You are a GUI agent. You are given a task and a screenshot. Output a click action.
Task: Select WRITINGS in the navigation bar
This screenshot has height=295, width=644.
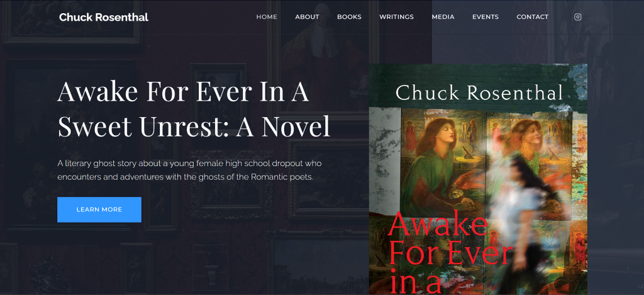pyautogui.click(x=396, y=17)
